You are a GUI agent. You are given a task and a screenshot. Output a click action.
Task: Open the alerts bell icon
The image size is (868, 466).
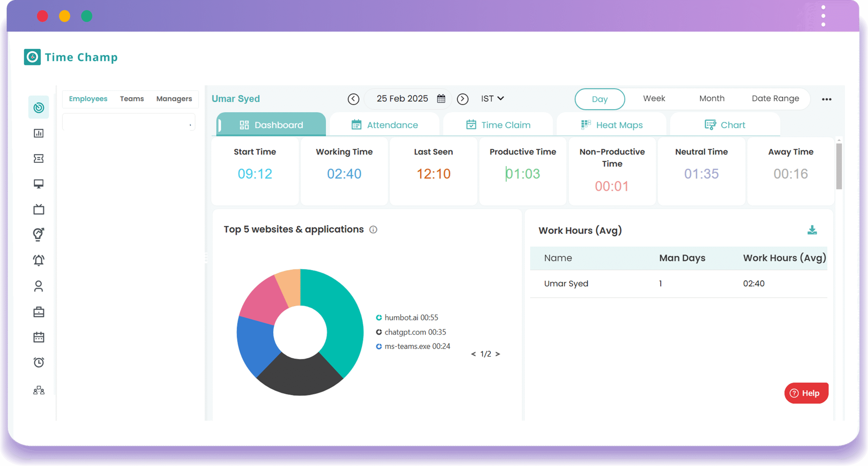(39, 260)
